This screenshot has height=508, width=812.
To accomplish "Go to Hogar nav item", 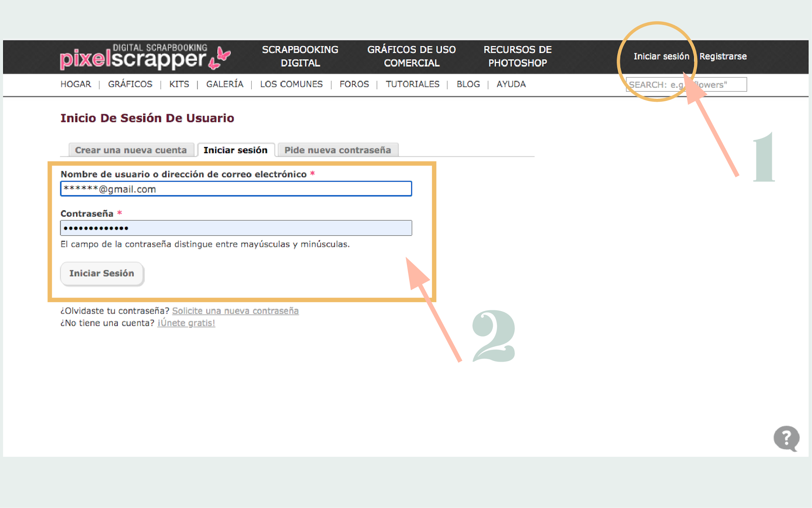I will [76, 84].
